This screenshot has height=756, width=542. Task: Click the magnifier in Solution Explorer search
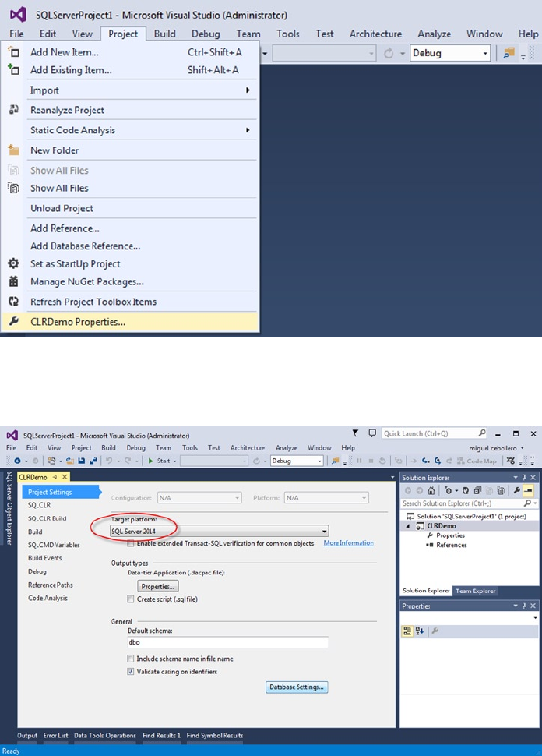[527, 503]
